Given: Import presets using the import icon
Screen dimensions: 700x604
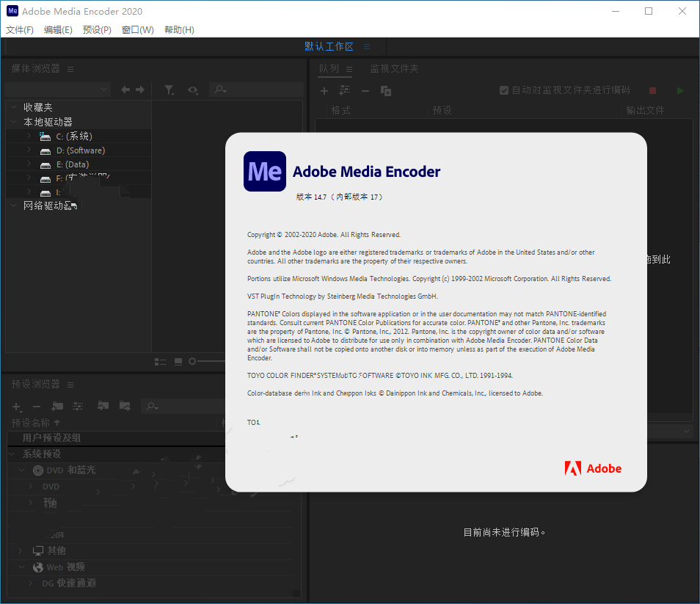Looking at the screenshot, I should (103, 406).
